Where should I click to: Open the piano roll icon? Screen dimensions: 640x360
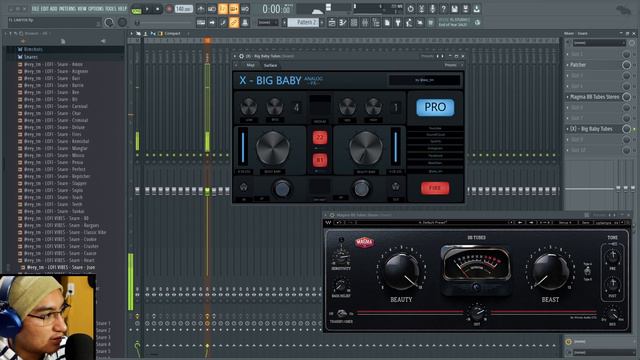point(343,23)
